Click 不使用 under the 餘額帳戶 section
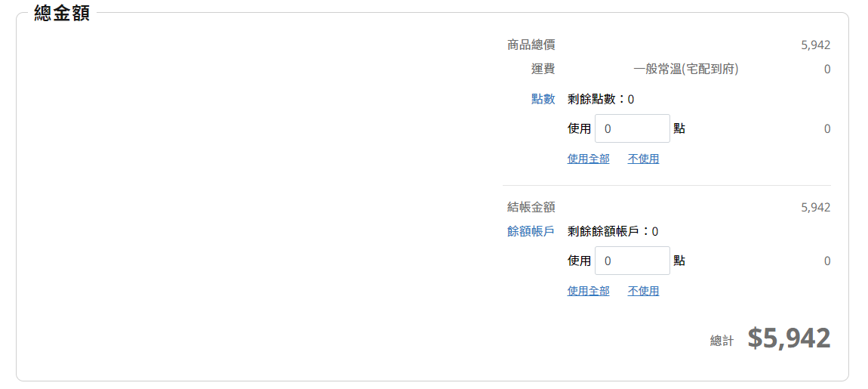Viewport: 868px width, 389px height. point(643,291)
